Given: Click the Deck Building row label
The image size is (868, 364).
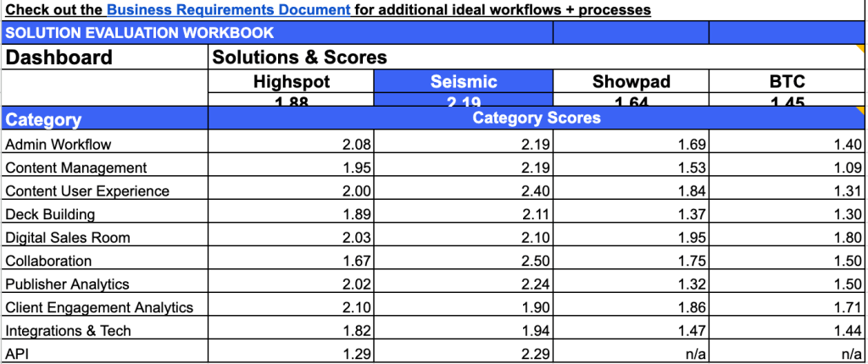Looking at the screenshot, I should [x=50, y=214].
